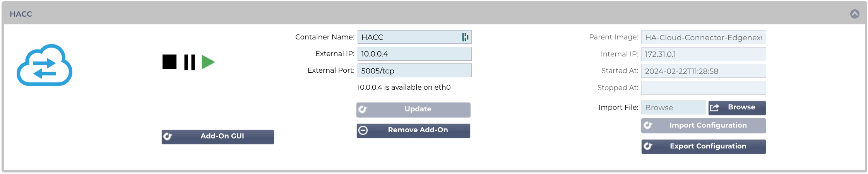The image size is (868, 174).
Task: Click the Update button
Action: [x=413, y=109]
